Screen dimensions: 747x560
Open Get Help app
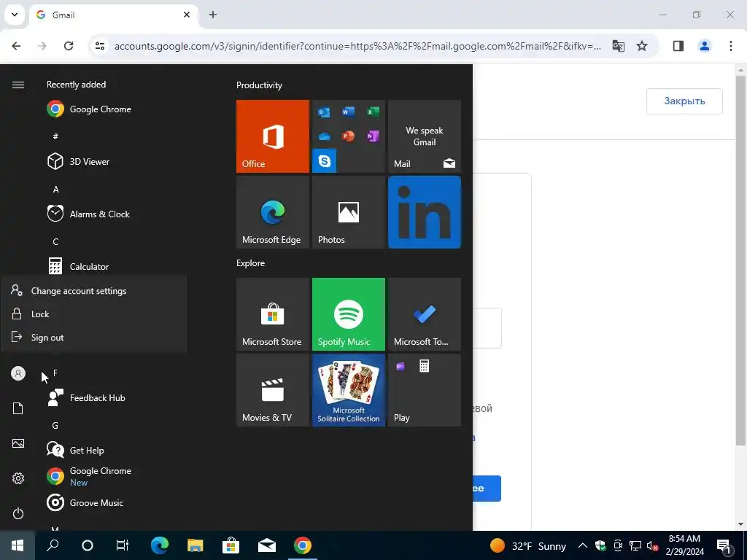(x=75, y=450)
